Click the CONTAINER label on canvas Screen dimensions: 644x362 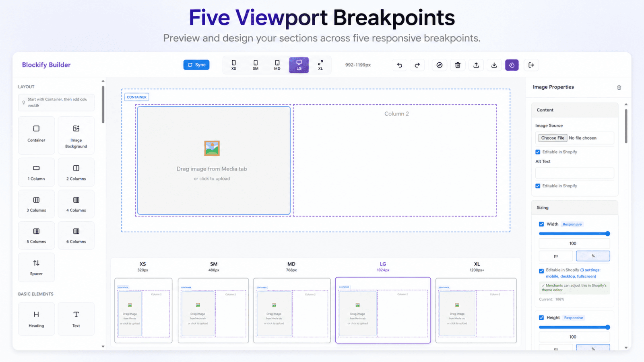click(x=136, y=97)
